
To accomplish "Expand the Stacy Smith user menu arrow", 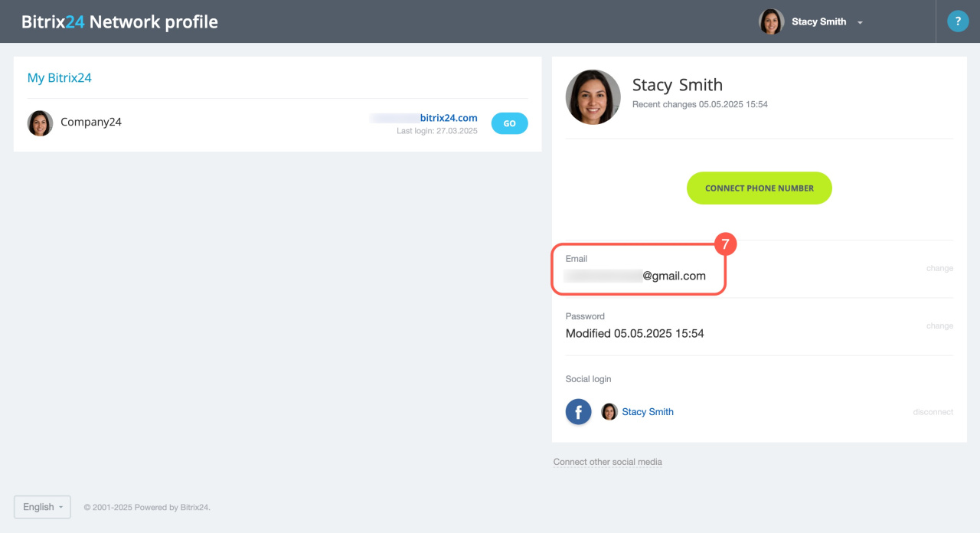I will [x=860, y=22].
